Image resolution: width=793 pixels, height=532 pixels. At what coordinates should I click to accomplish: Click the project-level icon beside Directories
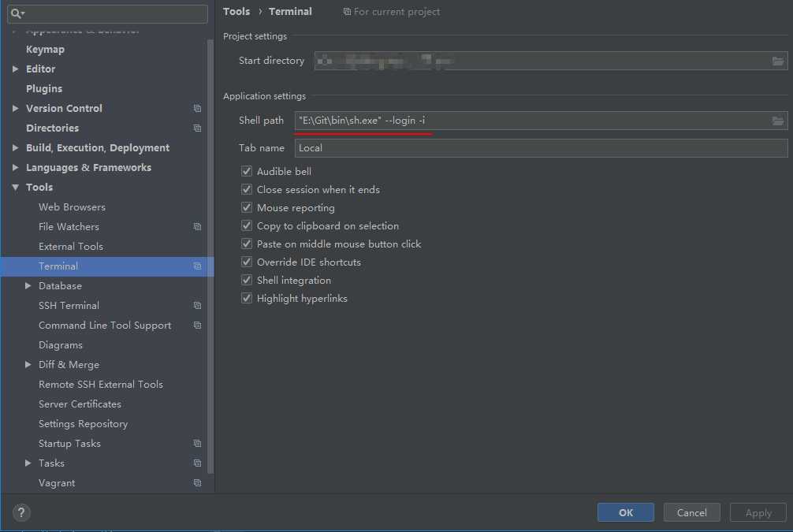point(197,128)
